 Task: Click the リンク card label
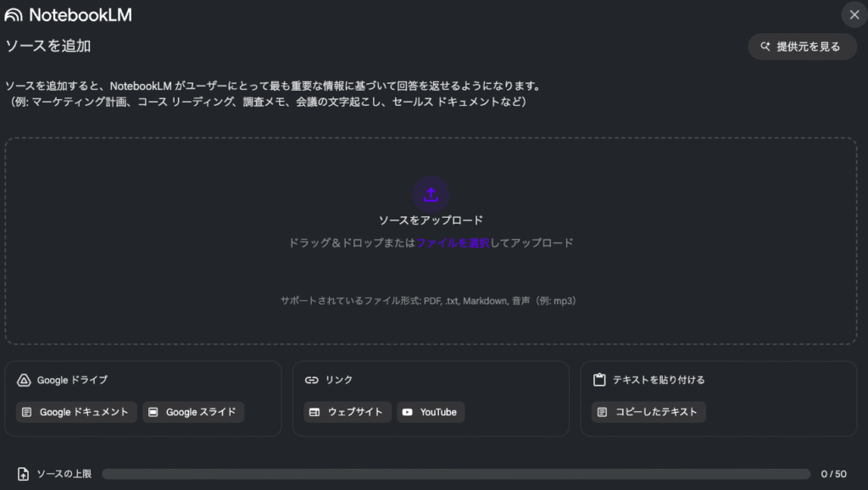[x=339, y=380]
